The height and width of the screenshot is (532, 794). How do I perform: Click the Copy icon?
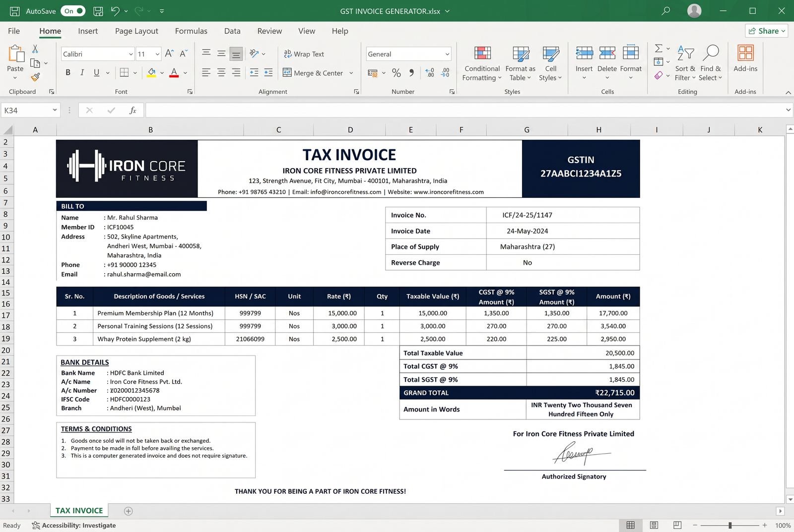tap(35, 63)
